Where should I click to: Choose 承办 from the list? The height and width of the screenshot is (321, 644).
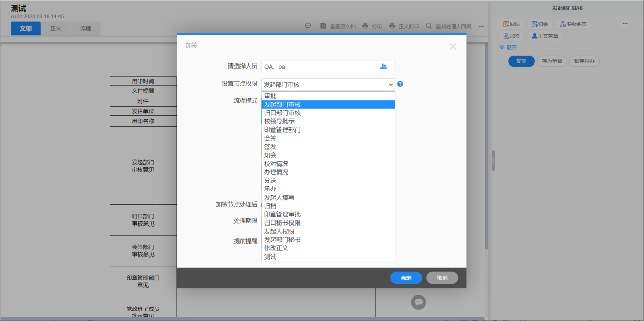tap(328, 189)
